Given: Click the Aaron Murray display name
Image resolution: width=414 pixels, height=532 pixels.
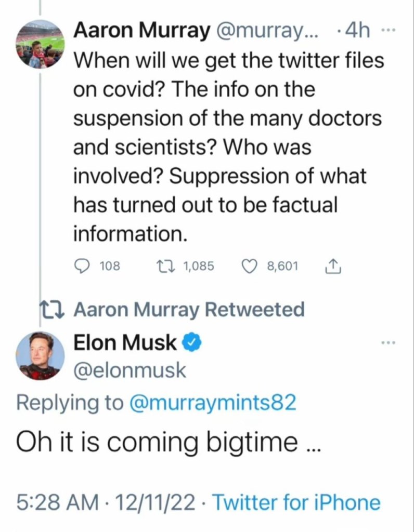Looking at the screenshot, I should tap(139, 31).
